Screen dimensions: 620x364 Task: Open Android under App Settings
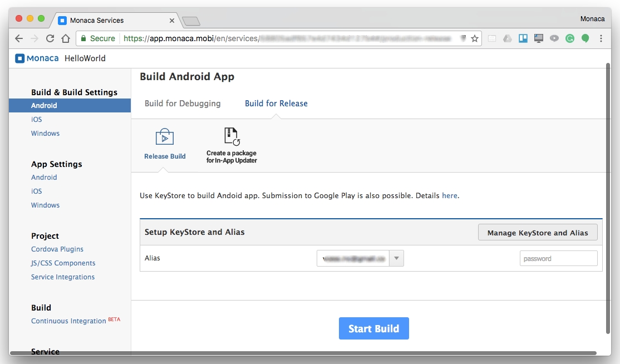click(44, 178)
